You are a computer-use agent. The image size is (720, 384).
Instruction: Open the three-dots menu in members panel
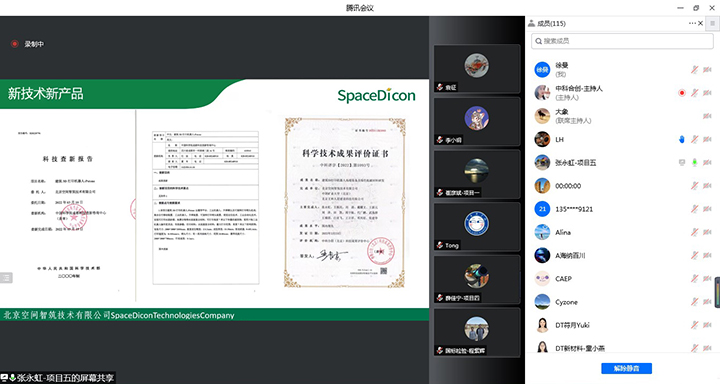(x=692, y=23)
